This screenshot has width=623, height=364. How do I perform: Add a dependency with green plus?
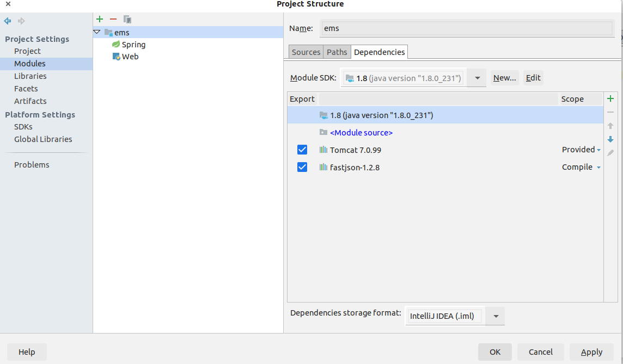click(x=610, y=98)
